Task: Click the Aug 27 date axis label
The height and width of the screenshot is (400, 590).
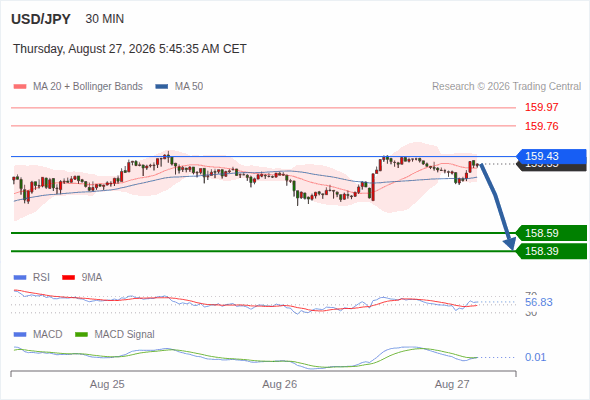Action: 452,384
